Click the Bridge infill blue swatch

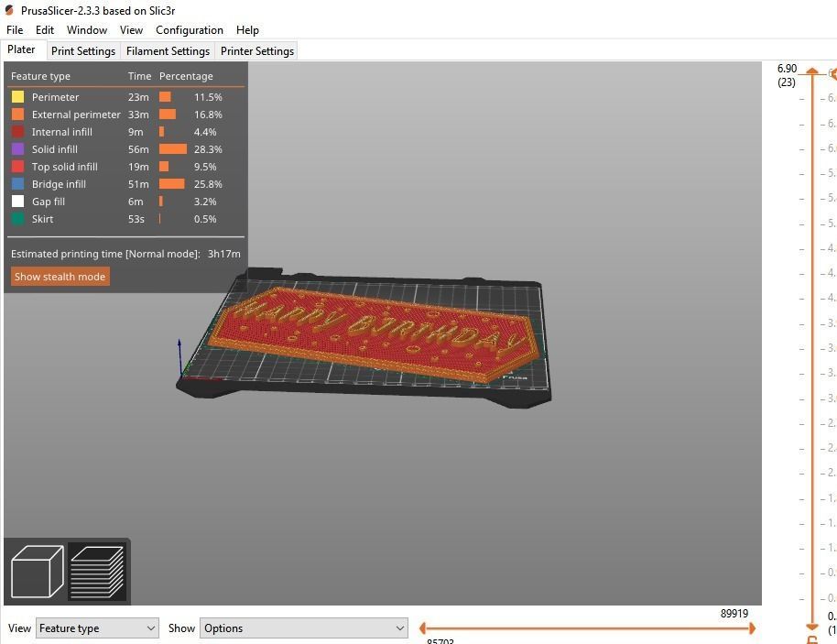pos(17,184)
